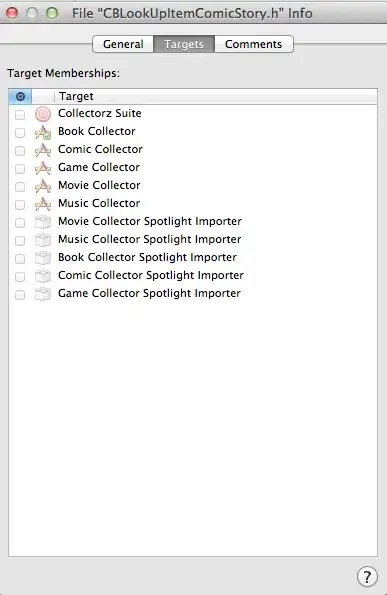Select the Music Collector row

[x=193, y=204]
